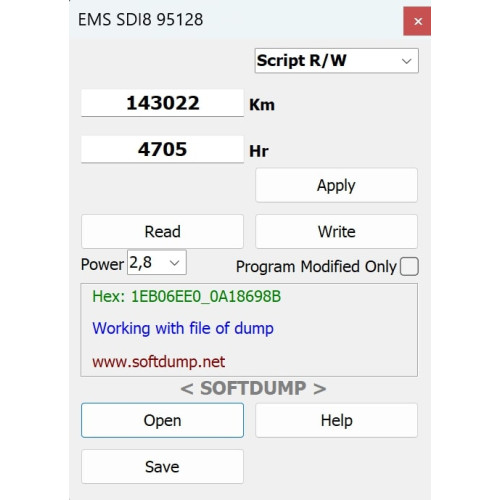
Task: Open a dump file with Open button
Action: (162, 420)
